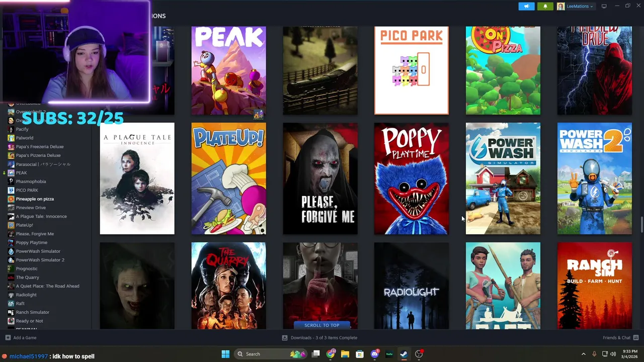The width and height of the screenshot is (644, 362).
Task: Select Pineview Drive in the sidebar list
Action: click(31, 208)
